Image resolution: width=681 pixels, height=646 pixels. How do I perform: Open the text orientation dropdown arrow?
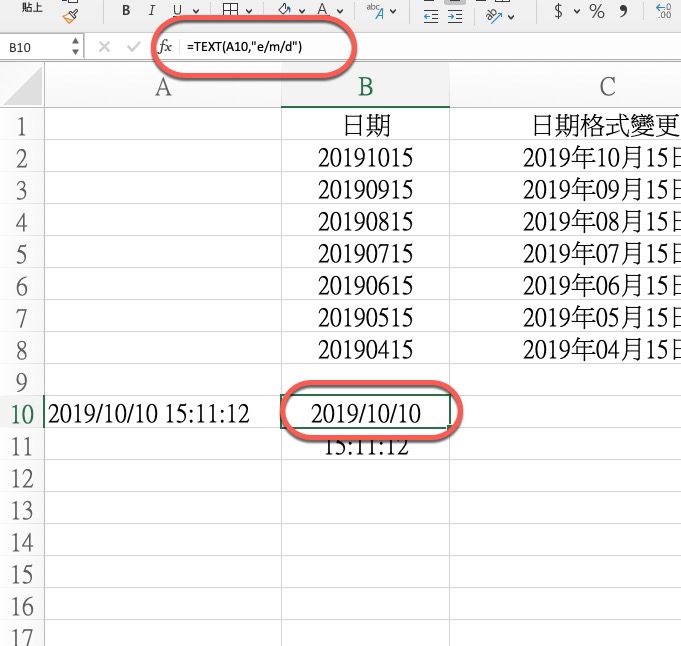pyautogui.click(x=511, y=17)
